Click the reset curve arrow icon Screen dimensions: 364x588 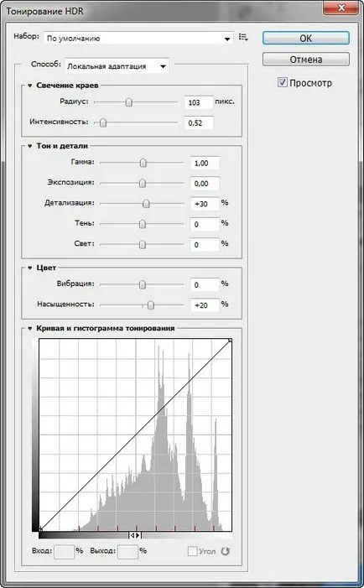coord(225,551)
